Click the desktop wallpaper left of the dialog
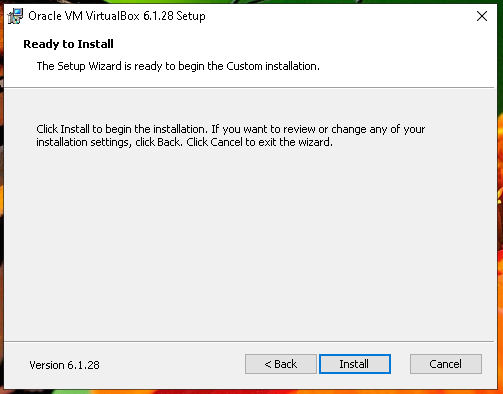The width and height of the screenshot is (503, 394). 2,200
